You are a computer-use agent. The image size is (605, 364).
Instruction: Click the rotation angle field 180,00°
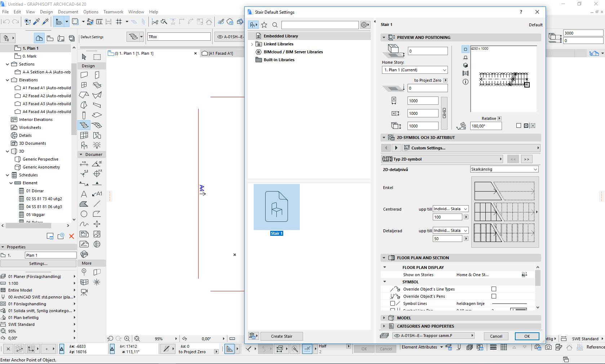tap(486, 126)
